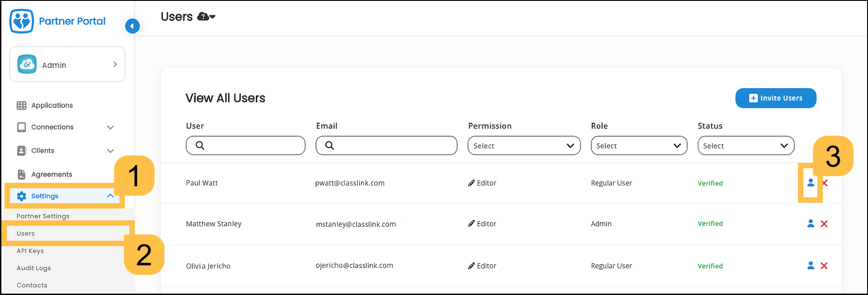Screen dimensions: 868x295
Task: Delete Olivia Jericho using the red X
Action: pos(824,266)
